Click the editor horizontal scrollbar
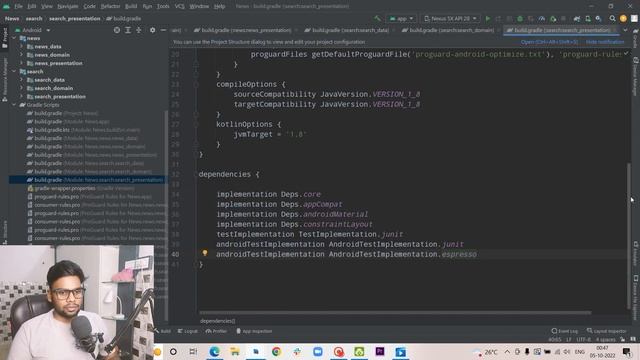The image size is (640, 360). point(395,313)
